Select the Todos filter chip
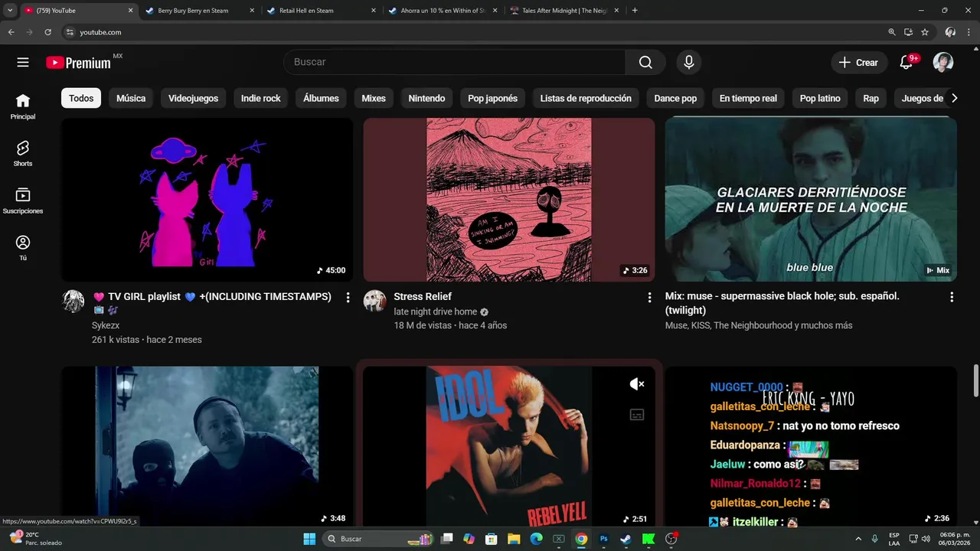The image size is (980, 551). coord(81,98)
